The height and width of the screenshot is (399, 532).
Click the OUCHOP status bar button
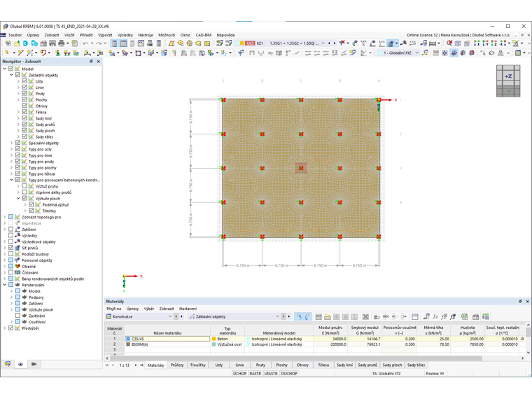(x=289, y=373)
